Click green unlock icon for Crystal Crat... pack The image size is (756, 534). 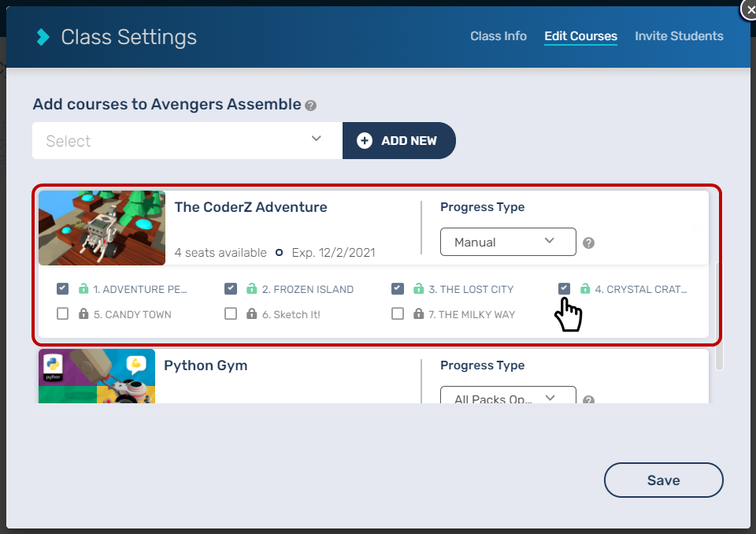click(585, 288)
